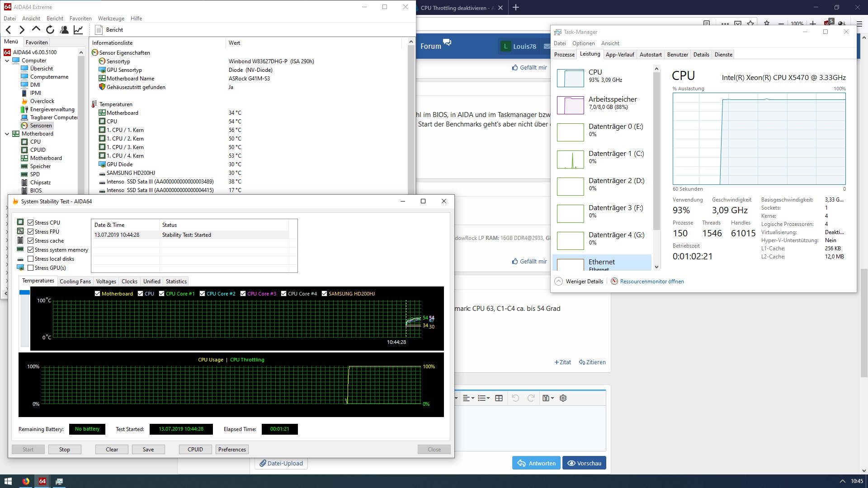Switch to the Statistics tab
This screenshot has width=868, height=488.
176,282
